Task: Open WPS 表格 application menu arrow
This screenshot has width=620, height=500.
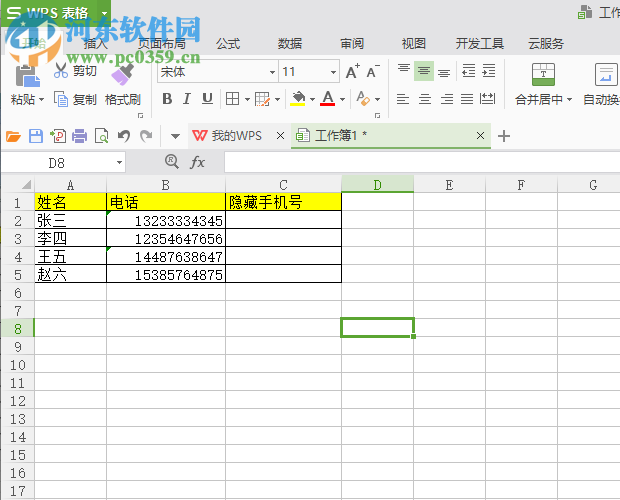Action: coord(104,13)
